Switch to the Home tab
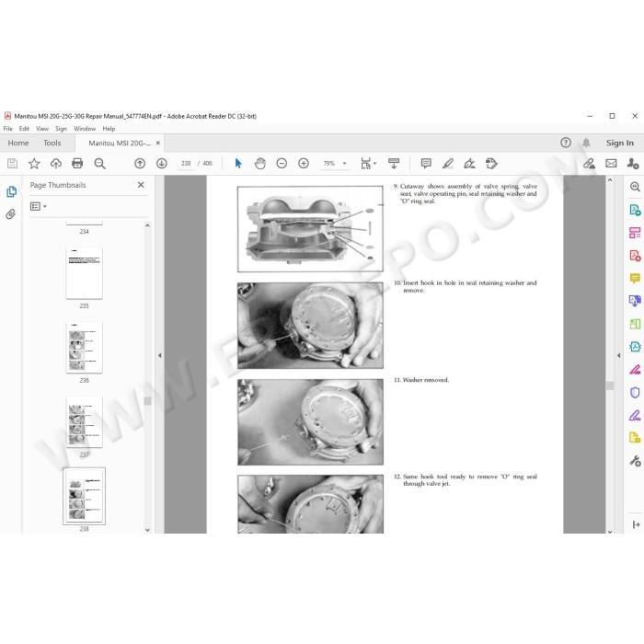 pyautogui.click(x=18, y=143)
